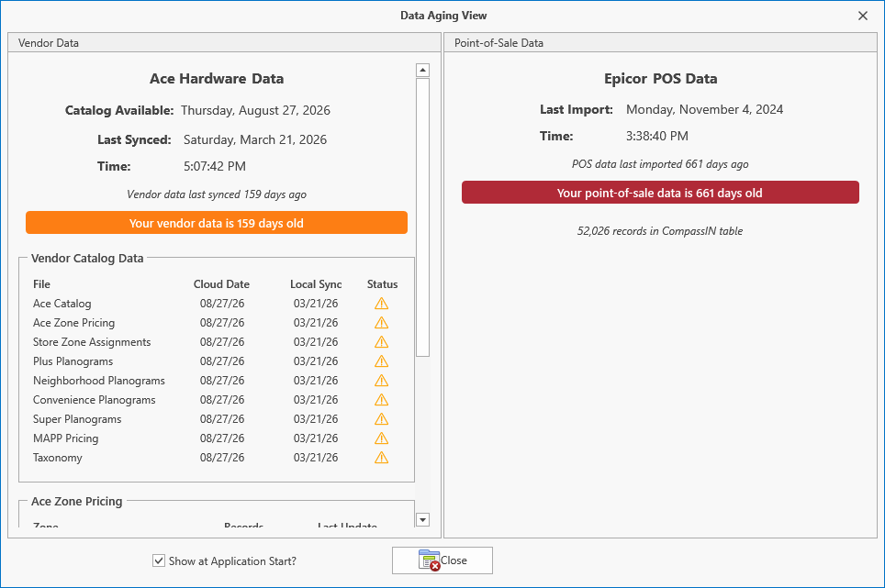Click the Point-of-Sale Data panel header
Image resolution: width=885 pixels, height=588 pixels.
[660, 43]
